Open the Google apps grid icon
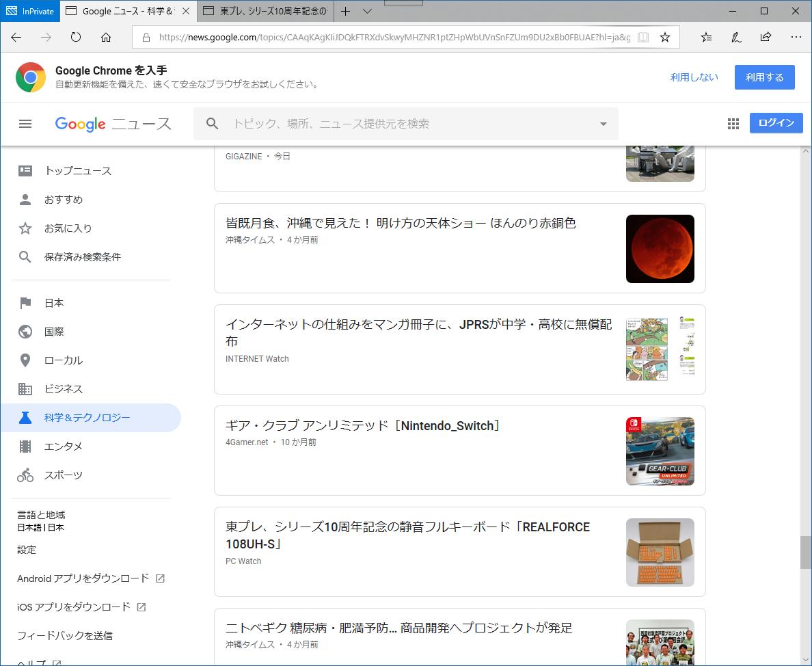Screen dimensions: 812x666 pos(733,123)
